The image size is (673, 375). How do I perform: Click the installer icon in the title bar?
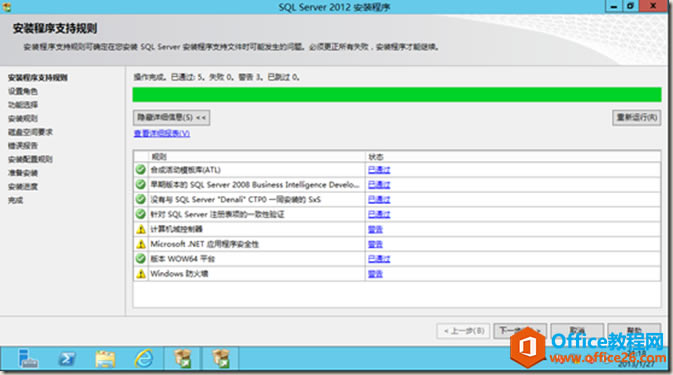tap(6, 7)
